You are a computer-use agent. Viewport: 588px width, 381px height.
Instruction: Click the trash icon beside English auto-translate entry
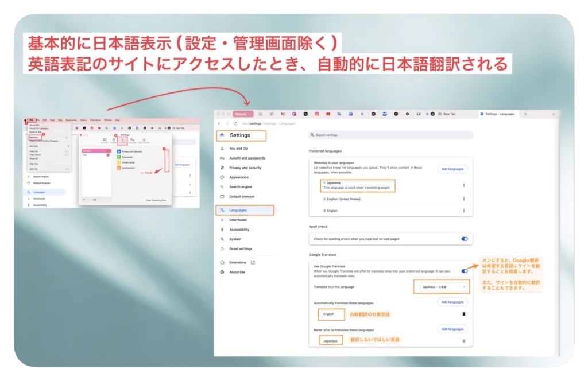pos(464,314)
